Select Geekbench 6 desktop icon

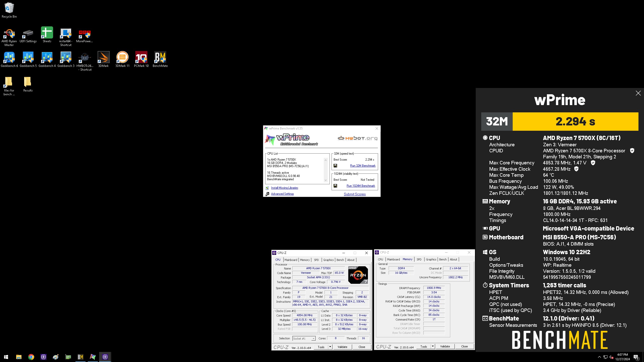(x=9, y=59)
